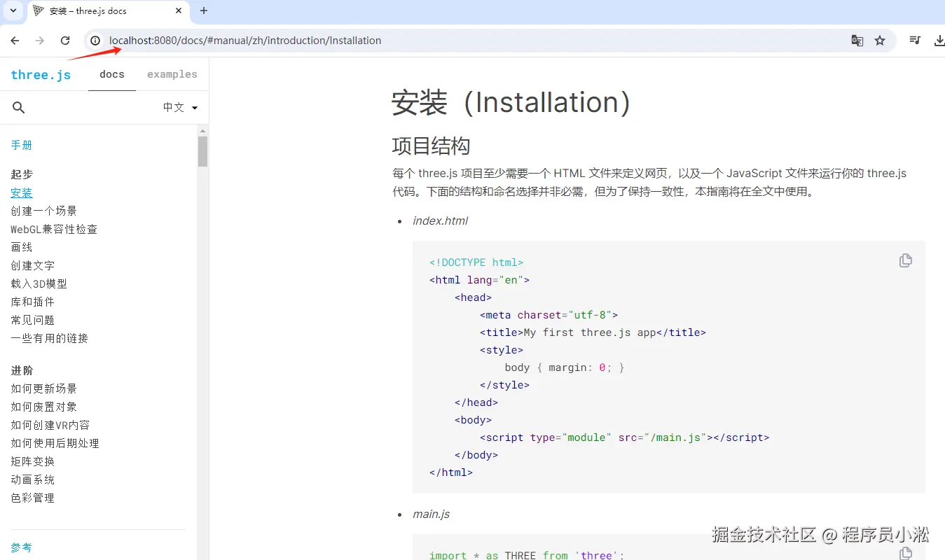Image resolution: width=945 pixels, height=560 pixels.
Task: Click the import * as THREE code line
Action: coord(526,555)
